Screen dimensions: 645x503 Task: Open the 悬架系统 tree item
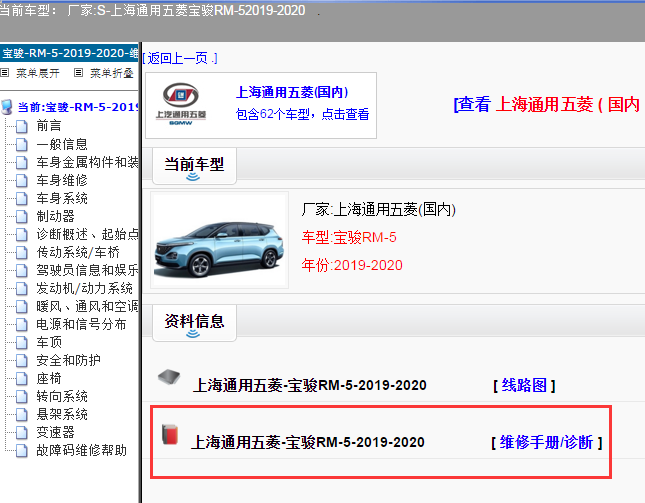tap(62, 414)
